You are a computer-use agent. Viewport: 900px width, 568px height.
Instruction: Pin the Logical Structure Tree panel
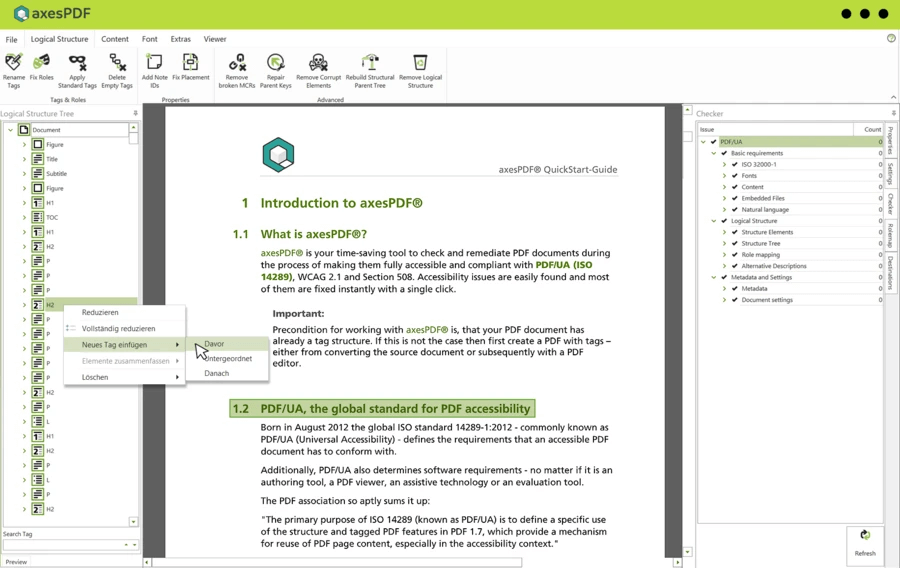(135, 114)
